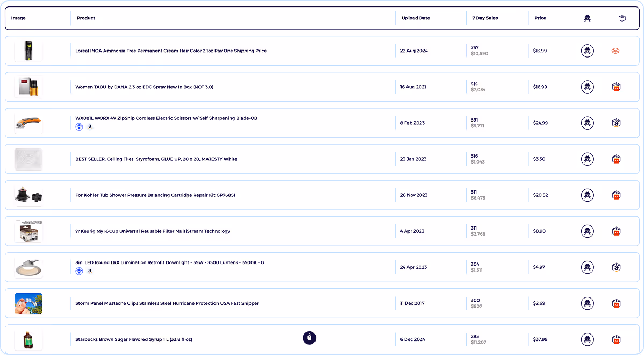This screenshot has width=644, height=355.
Task: Open the supplier box icon for Storm Panel Clips
Action: point(616,303)
